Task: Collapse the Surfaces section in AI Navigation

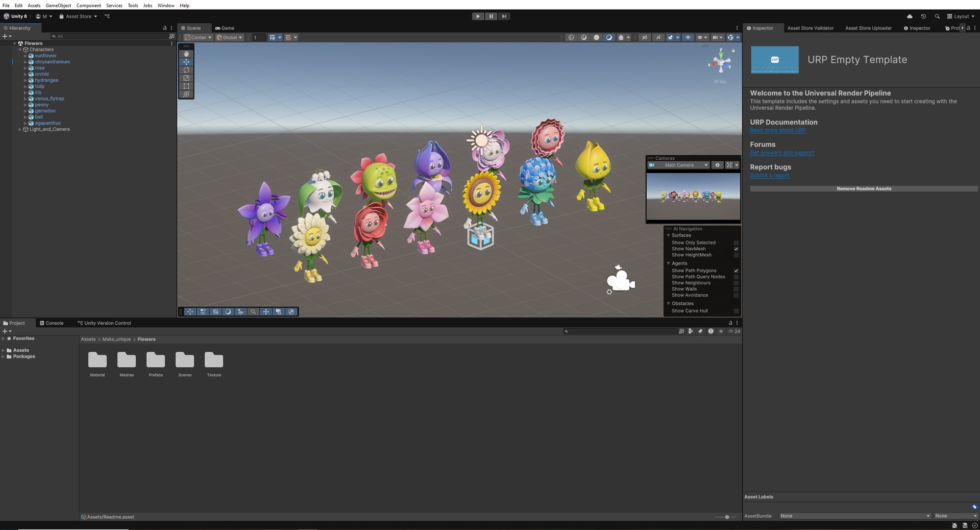Action: 668,235
